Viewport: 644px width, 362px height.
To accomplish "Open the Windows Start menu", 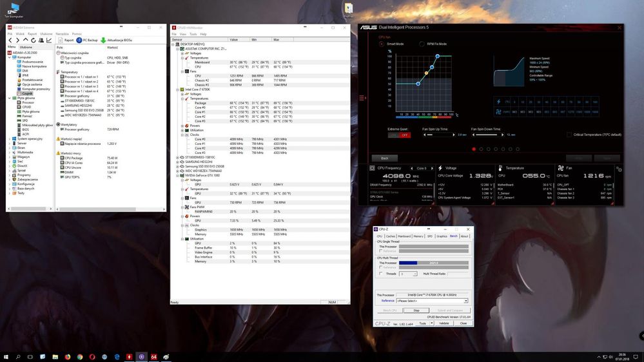I will 6,357.
